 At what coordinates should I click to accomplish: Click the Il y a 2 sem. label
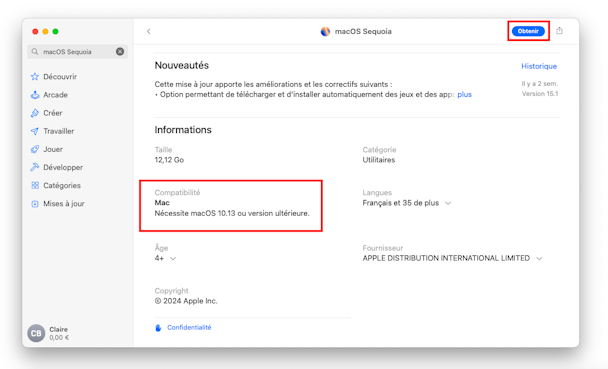point(540,84)
